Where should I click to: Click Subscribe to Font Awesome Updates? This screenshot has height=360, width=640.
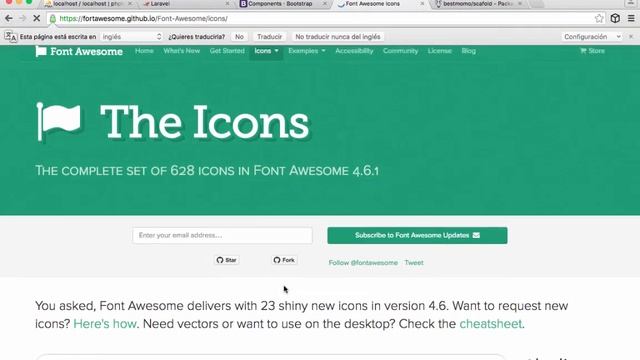coord(417,236)
